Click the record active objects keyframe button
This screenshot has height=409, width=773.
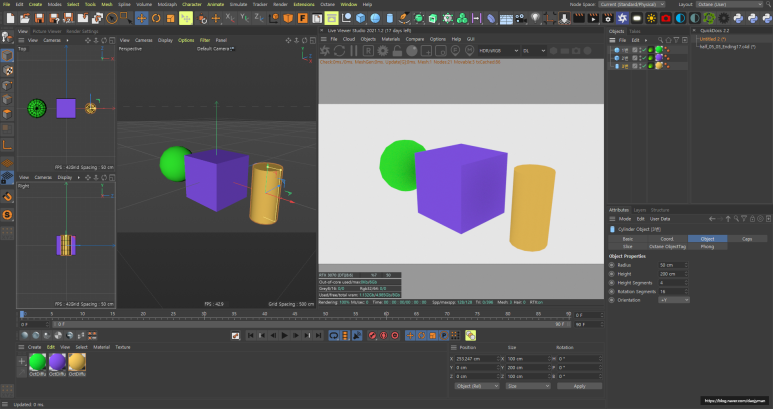tap(372, 336)
